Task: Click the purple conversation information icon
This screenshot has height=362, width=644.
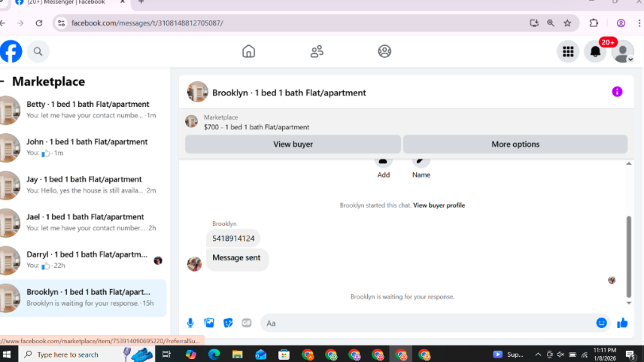Action: click(617, 92)
